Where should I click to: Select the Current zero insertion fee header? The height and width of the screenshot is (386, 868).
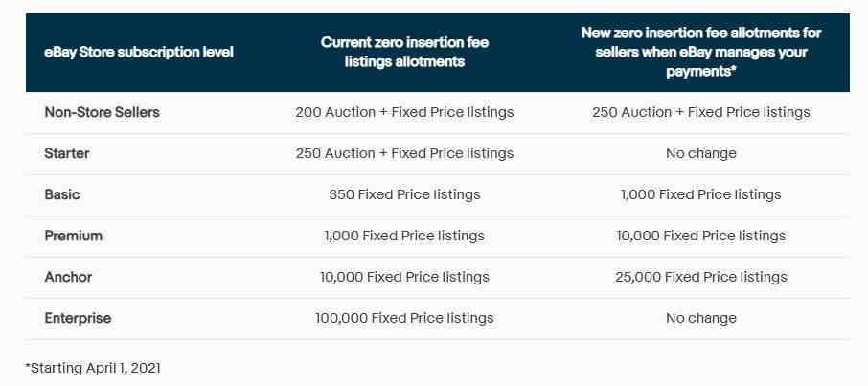pyautogui.click(x=404, y=52)
